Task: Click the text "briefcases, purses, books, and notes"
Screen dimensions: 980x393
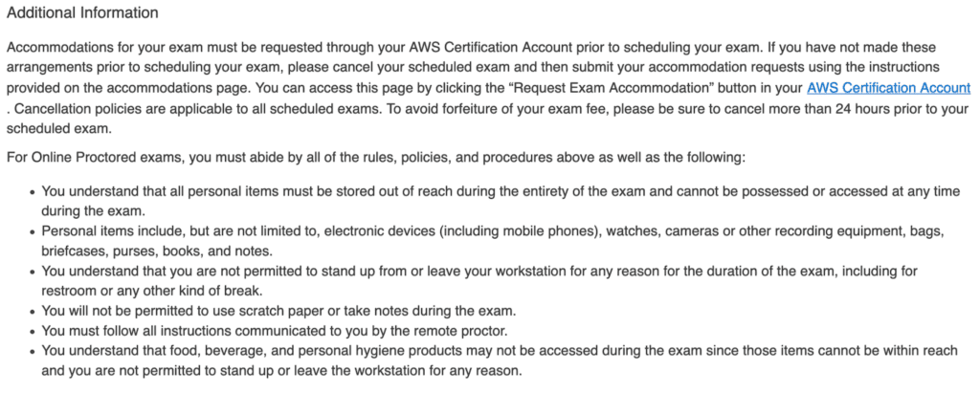Action: pyautogui.click(x=148, y=251)
